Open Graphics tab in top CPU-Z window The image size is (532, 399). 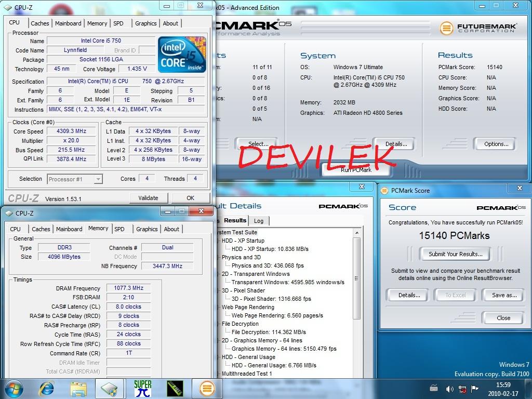[146, 23]
